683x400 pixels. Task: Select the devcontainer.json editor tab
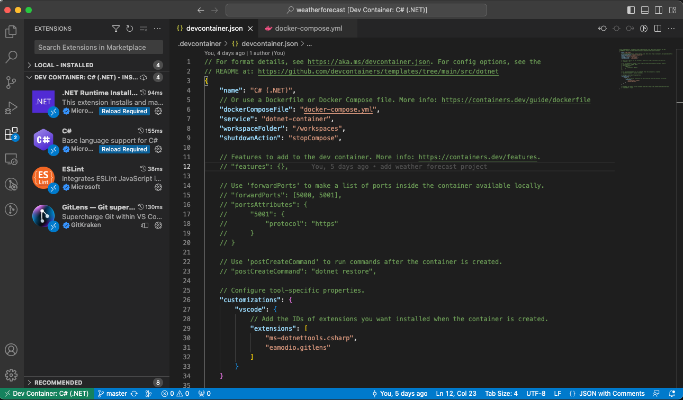pyautogui.click(x=213, y=29)
